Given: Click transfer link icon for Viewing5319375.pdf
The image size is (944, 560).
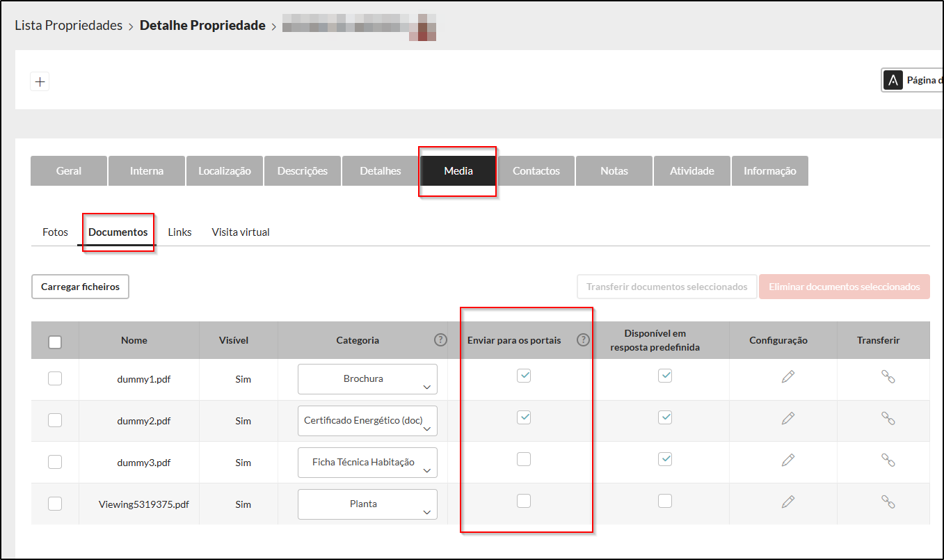Looking at the screenshot, I should click(888, 502).
